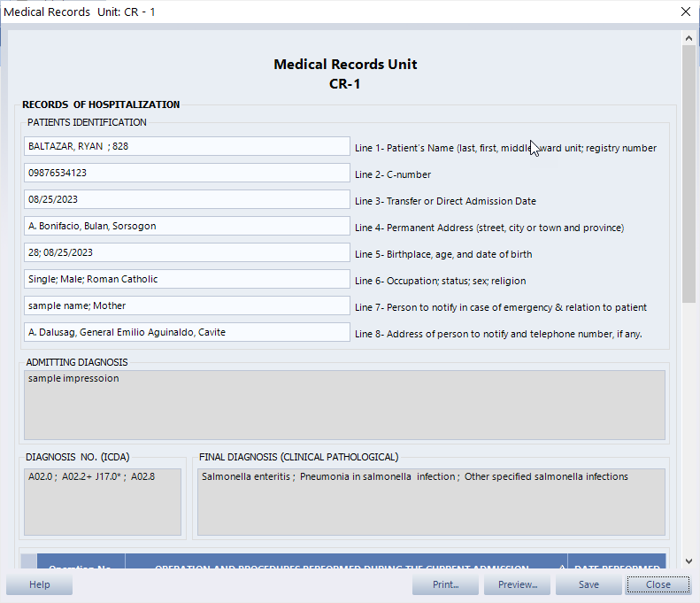
Task: Open the Preview of the record
Action: point(518,584)
